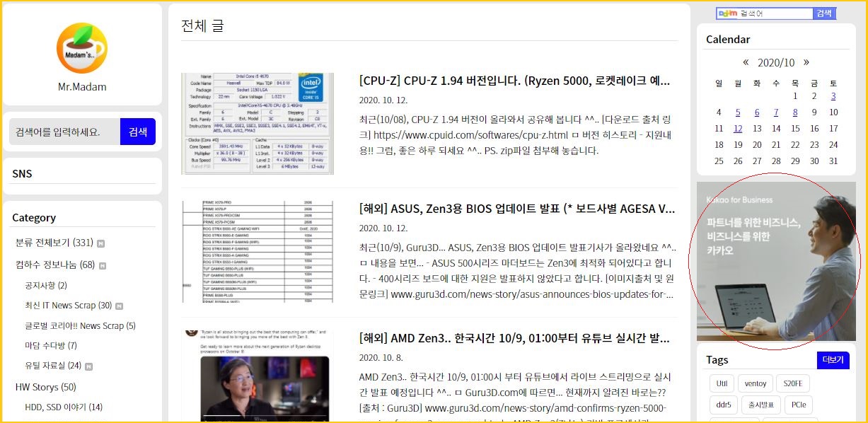
Task: Click the ASUS post excerpt starting 최근(10/9), Guru3D
Action: point(517,271)
